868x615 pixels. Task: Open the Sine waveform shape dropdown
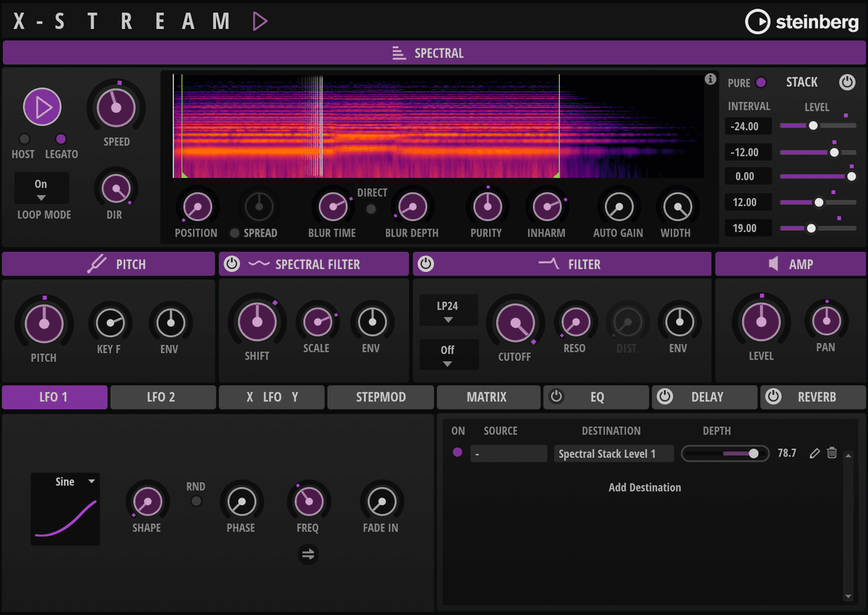point(65,480)
